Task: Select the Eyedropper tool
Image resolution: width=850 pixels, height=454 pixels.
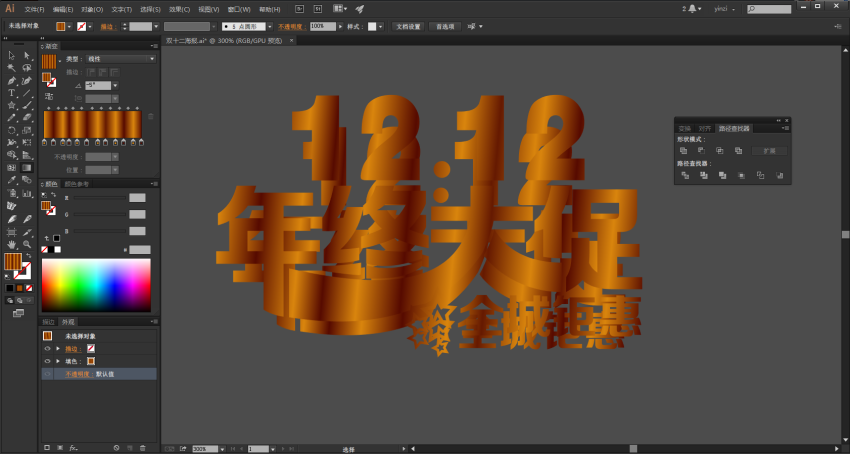Action: point(11,180)
